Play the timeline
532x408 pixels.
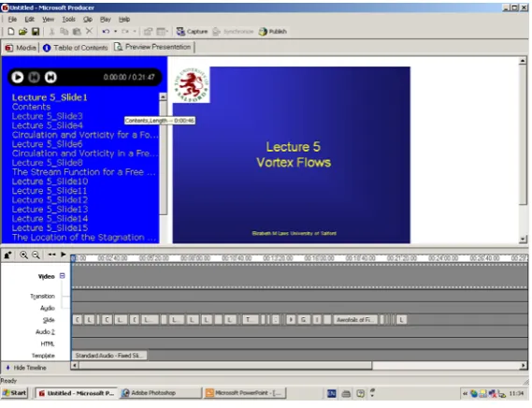click(x=63, y=255)
